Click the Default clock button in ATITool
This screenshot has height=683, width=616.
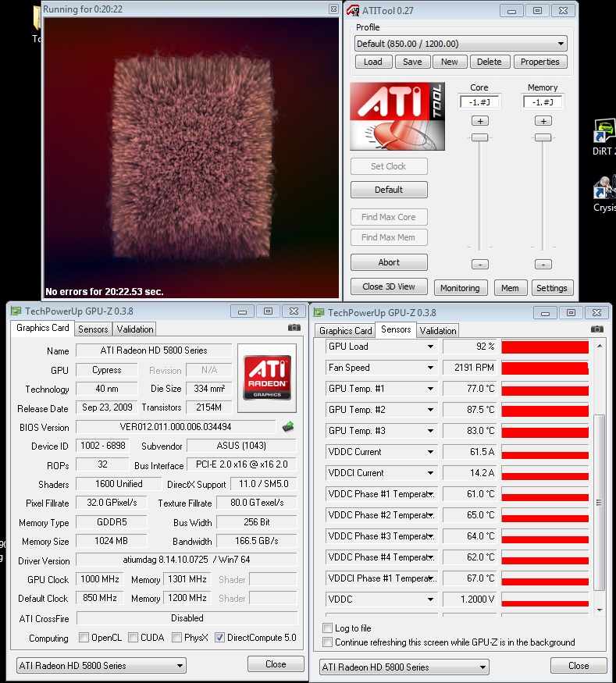click(389, 190)
